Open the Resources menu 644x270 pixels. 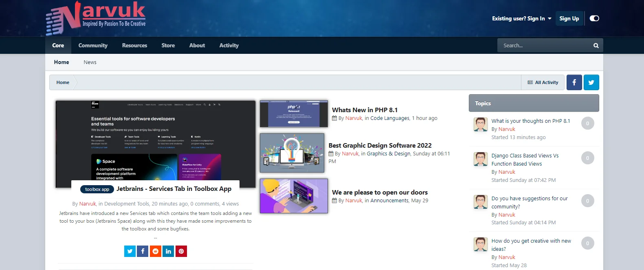(134, 45)
